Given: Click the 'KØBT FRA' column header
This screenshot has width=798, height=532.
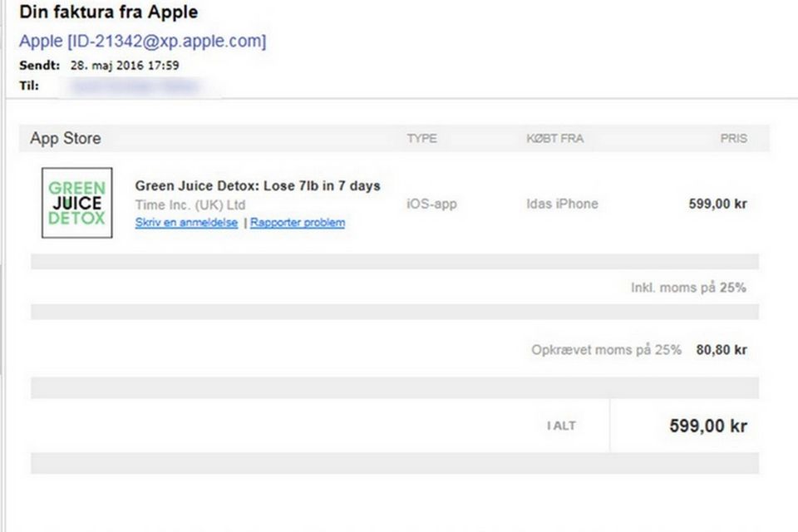Looking at the screenshot, I should (554, 139).
